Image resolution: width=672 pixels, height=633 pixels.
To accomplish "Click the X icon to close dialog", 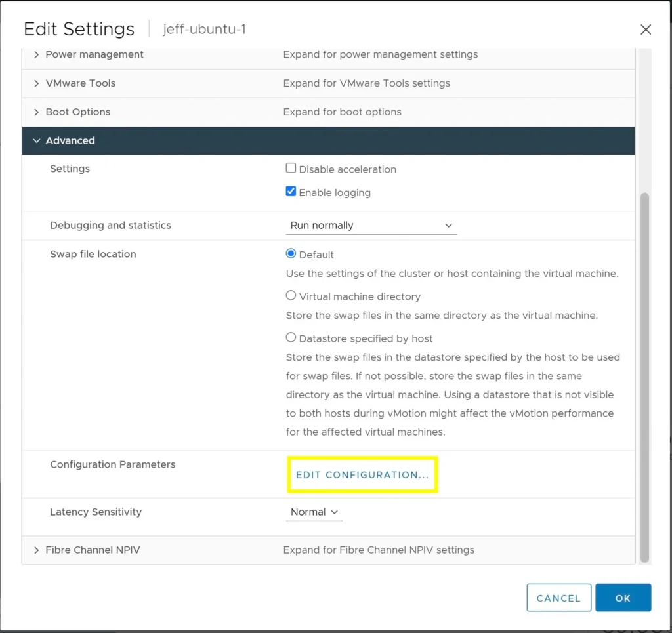I will (x=645, y=29).
